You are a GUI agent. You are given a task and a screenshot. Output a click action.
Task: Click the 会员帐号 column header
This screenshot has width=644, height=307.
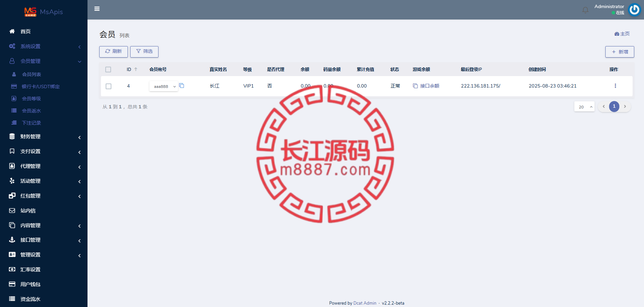point(158,69)
